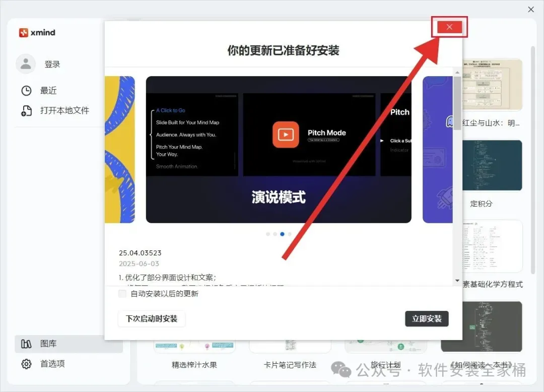Click 下次启动时安装 button

pos(152,319)
